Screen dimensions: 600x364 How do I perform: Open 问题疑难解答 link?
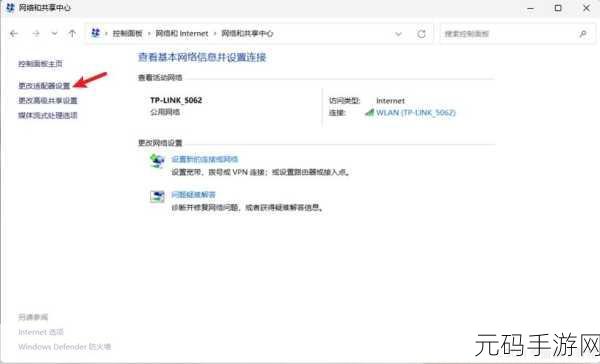tap(193, 195)
